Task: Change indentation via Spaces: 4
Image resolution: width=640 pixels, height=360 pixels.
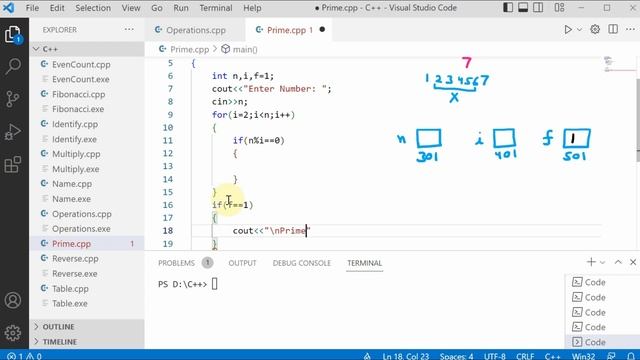Action: (456, 356)
